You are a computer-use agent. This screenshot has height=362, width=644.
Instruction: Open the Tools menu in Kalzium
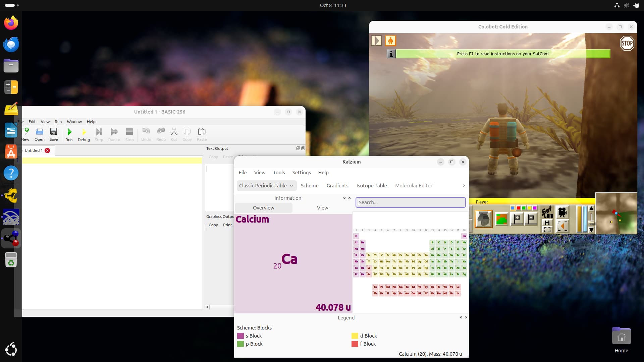coord(279,173)
